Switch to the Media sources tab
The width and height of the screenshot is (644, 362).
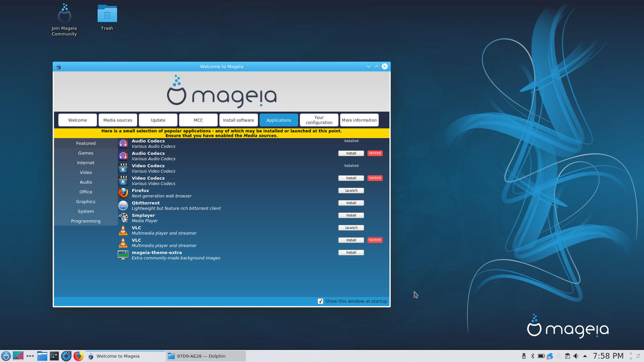coord(118,120)
